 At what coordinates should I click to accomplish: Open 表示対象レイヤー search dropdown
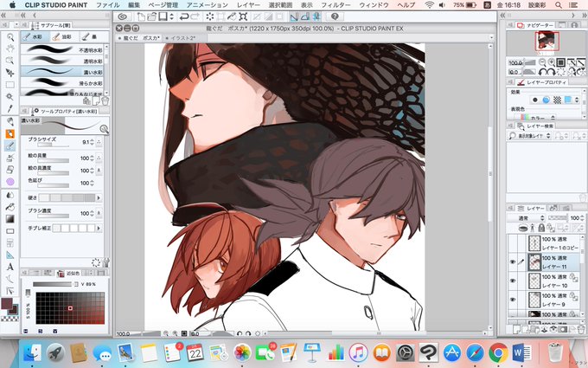(529, 136)
